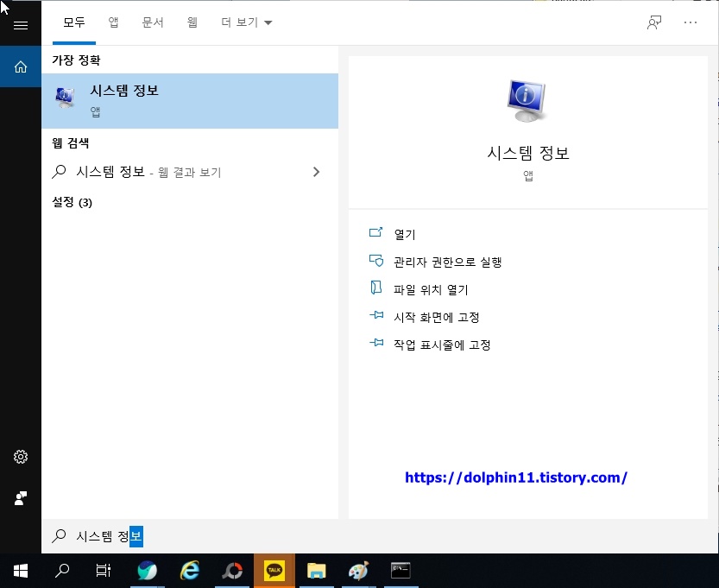Open the three-dot options menu
This screenshot has width=719, height=588.
(691, 22)
